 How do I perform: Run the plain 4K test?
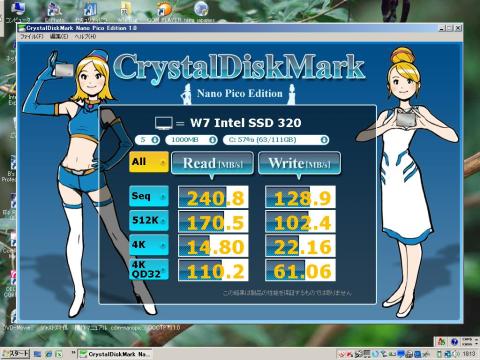coord(149,245)
